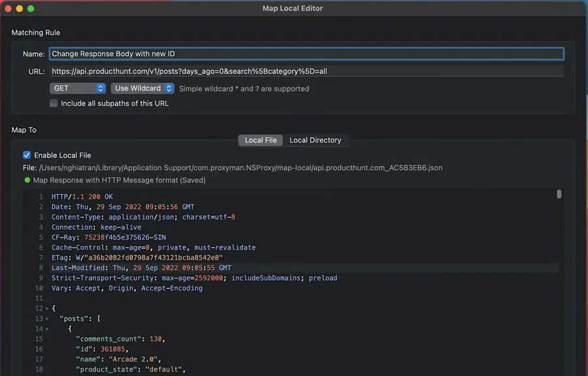Open the Use Wildcard dropdown

tap(143, 88)
